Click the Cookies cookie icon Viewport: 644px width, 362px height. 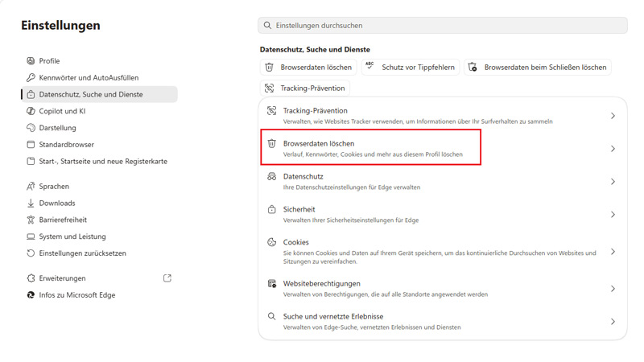pyautogui.click(x=272, y=242)
